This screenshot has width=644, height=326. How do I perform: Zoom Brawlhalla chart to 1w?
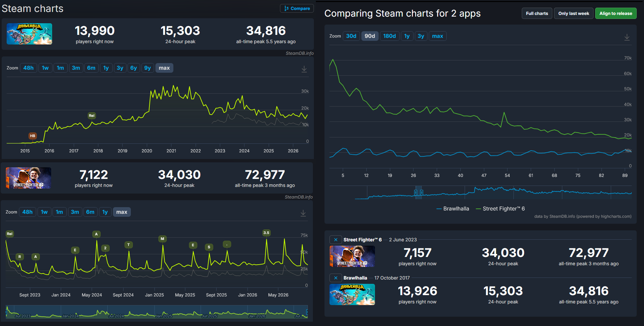(45, 68)
